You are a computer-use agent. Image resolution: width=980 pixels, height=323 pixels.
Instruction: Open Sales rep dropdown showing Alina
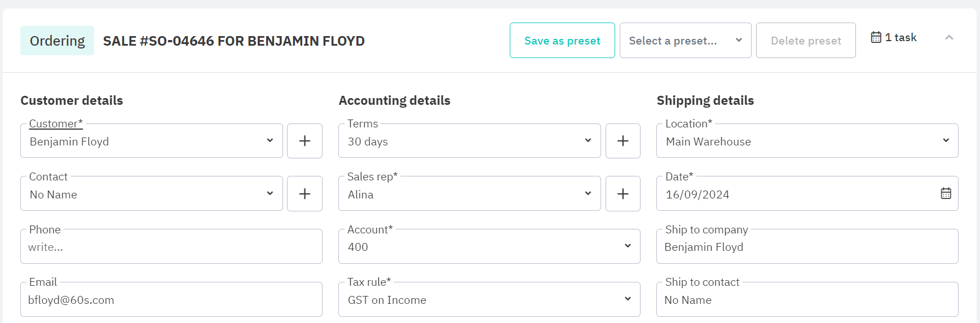pos(469,194)
